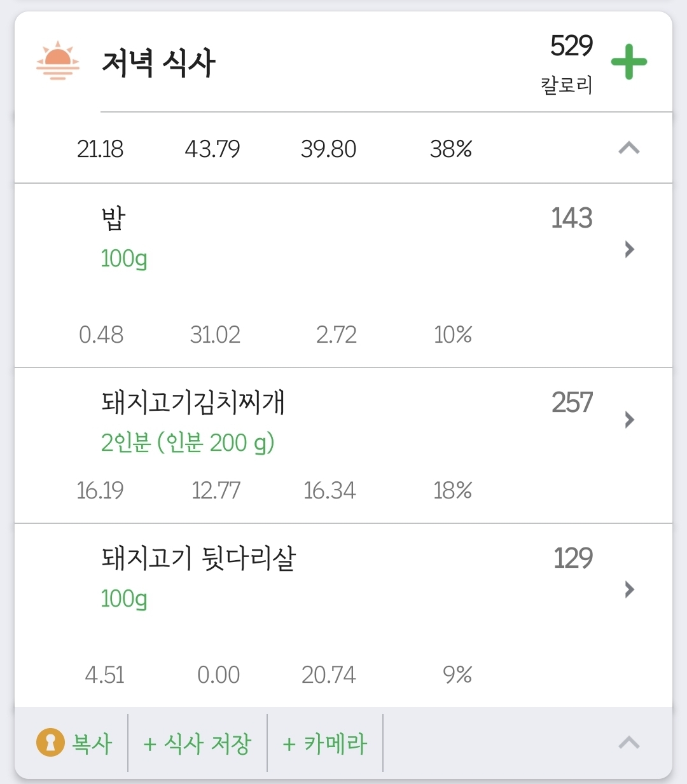Edit 100g serving for 돼지고기 뒷다리살
Screen dimensions: 687x784
coord(124,599)
